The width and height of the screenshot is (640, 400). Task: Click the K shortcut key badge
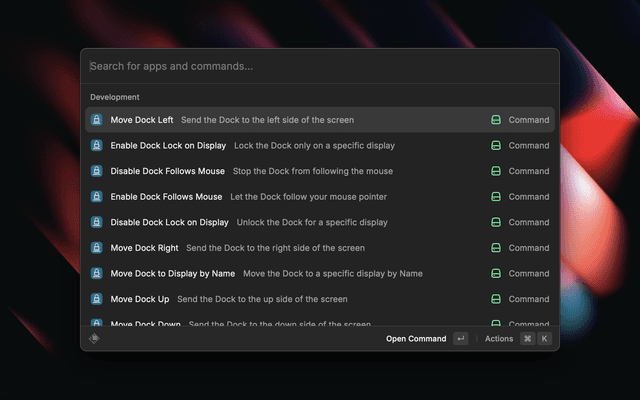(x=544, y=339)
